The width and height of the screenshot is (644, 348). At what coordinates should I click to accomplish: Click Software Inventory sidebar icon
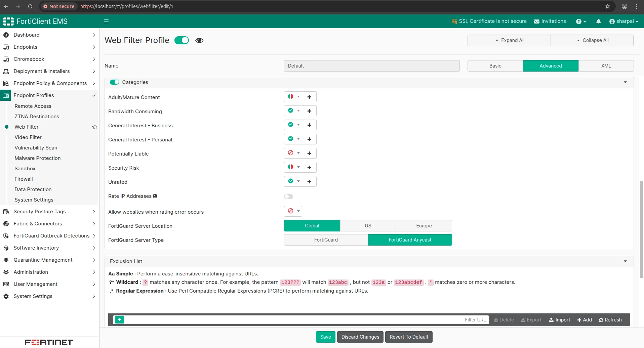tap(6, 248)
